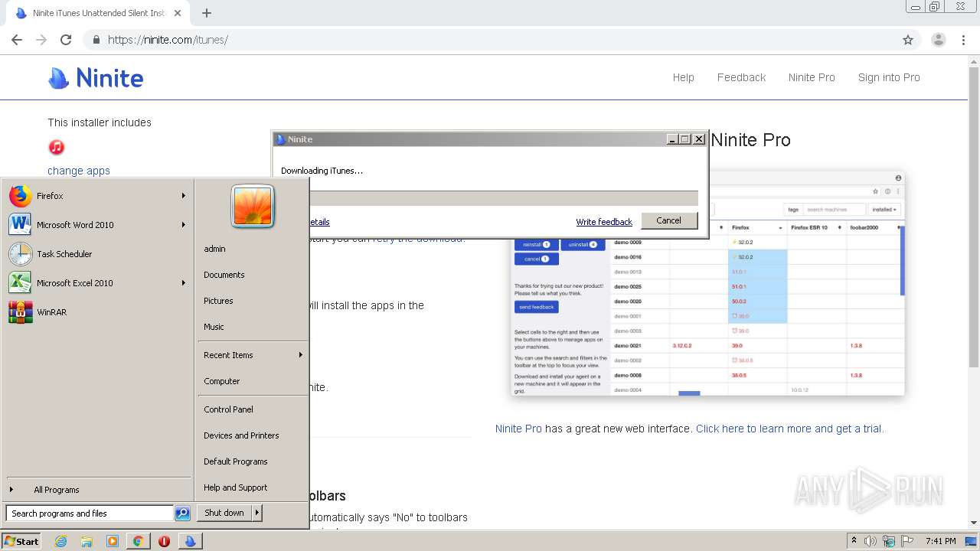Open the Help link in Ninite header
Screen dimensions: 980x551
tap(683, 77)
